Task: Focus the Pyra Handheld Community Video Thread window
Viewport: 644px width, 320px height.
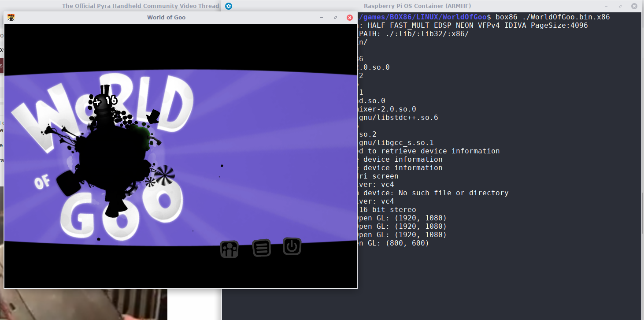Action: click(x=140, y=6)
